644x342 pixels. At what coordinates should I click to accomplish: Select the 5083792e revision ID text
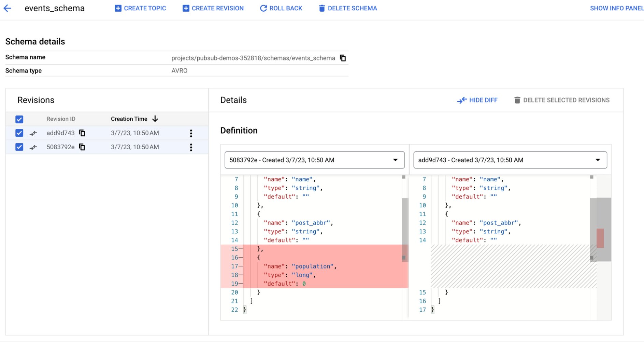tap(60, 147)
